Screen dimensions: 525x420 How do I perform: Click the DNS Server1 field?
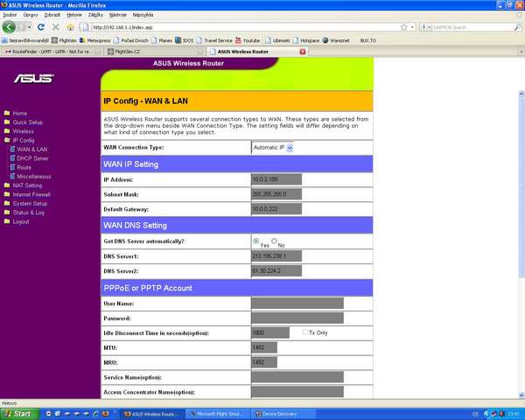coord(276,255)
